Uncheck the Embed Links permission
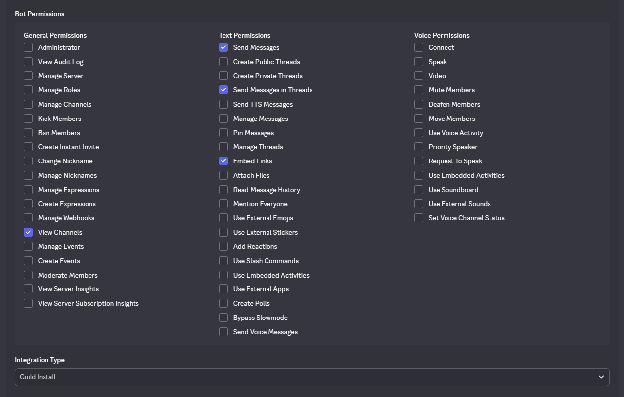 223,161
